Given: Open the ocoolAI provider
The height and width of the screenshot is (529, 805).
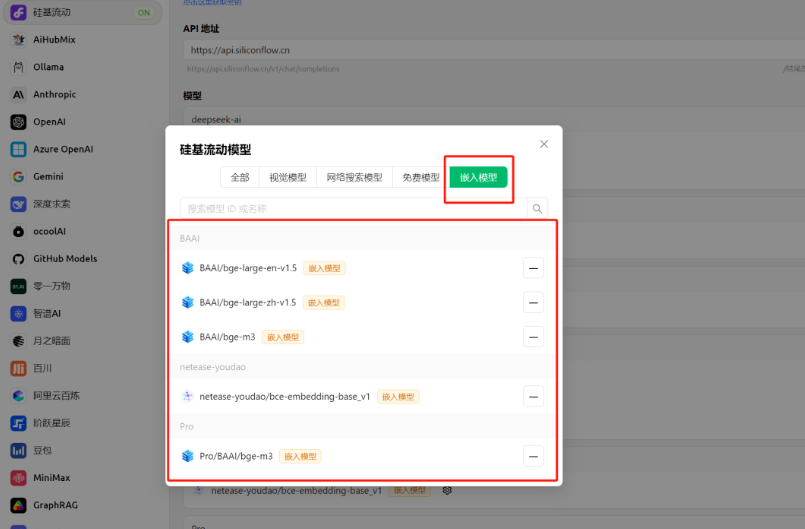Looking at the screenshot, I should click(82, 231).
